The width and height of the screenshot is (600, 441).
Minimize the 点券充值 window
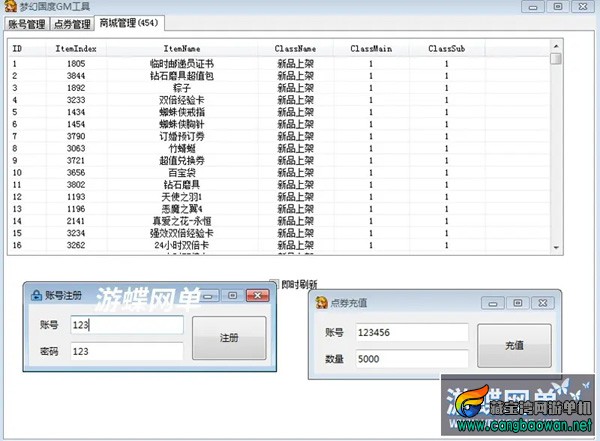click(x=493, y=303)
